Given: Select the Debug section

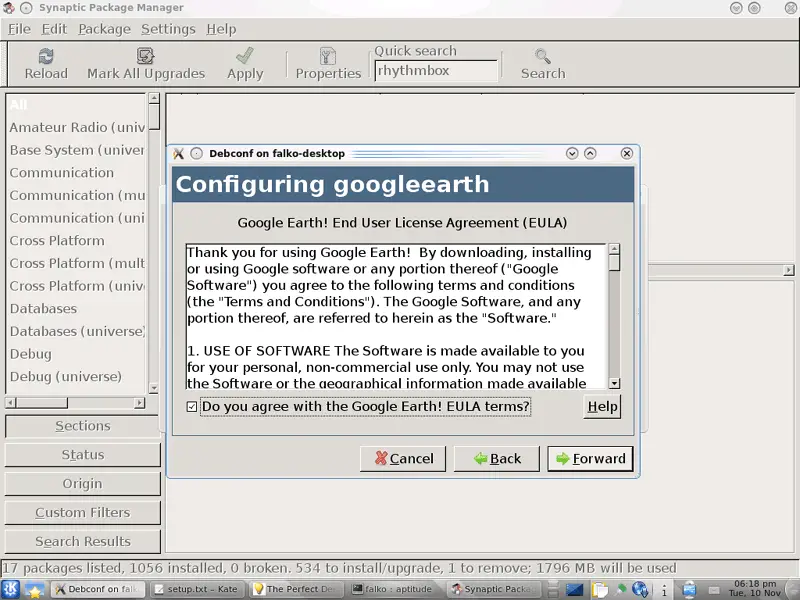Looking at the screenshot, I should coord(77,354).
